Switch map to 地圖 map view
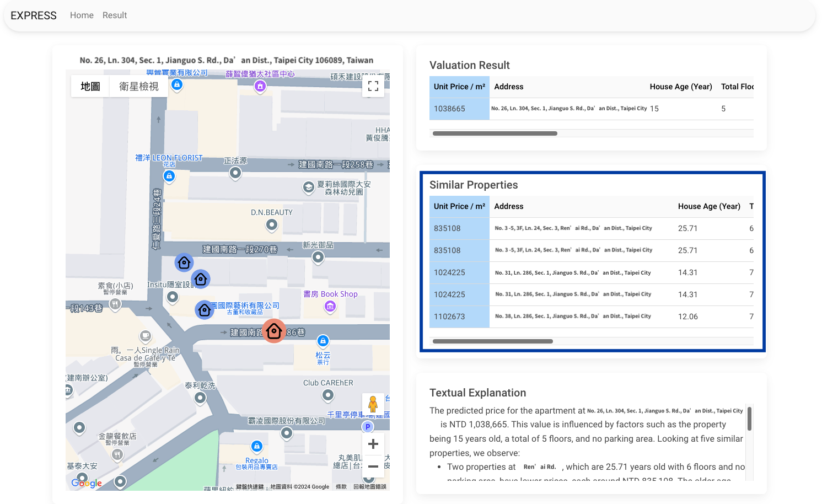The height and width of the screenshot is (504, 822). point(90,86)
